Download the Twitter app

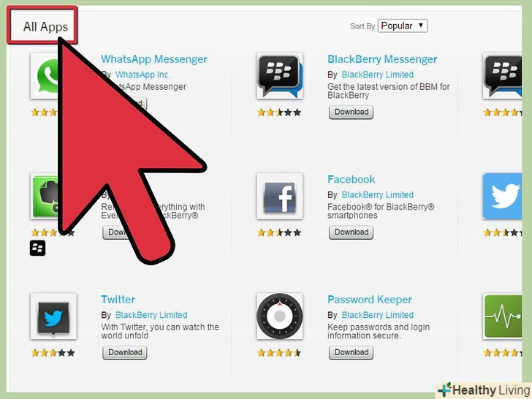[125, 352]
